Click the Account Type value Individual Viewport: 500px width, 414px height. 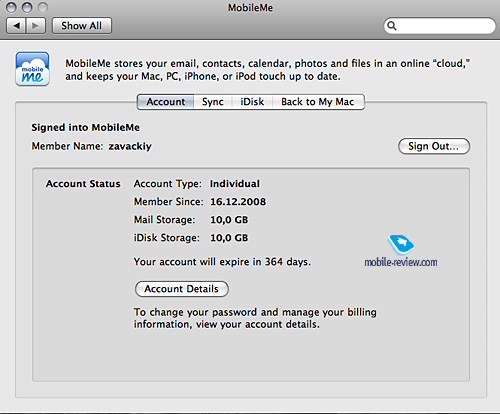tap(235, 184)
